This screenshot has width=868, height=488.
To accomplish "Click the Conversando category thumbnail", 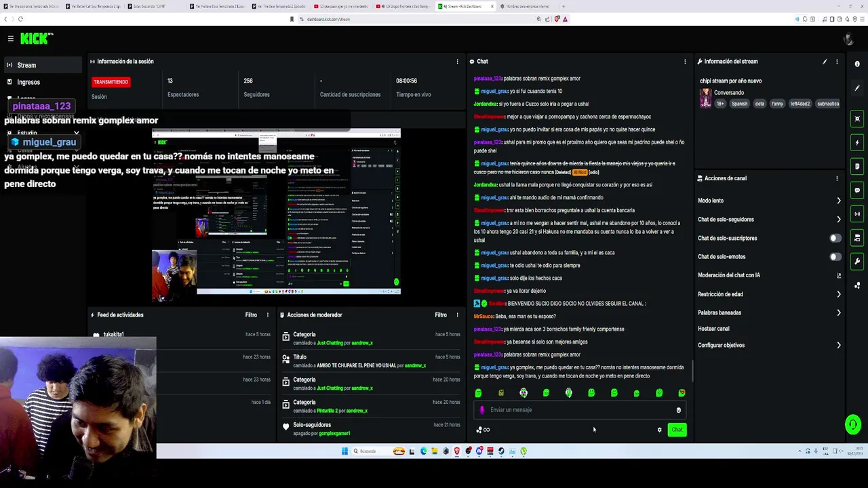I will pos(705,98).
